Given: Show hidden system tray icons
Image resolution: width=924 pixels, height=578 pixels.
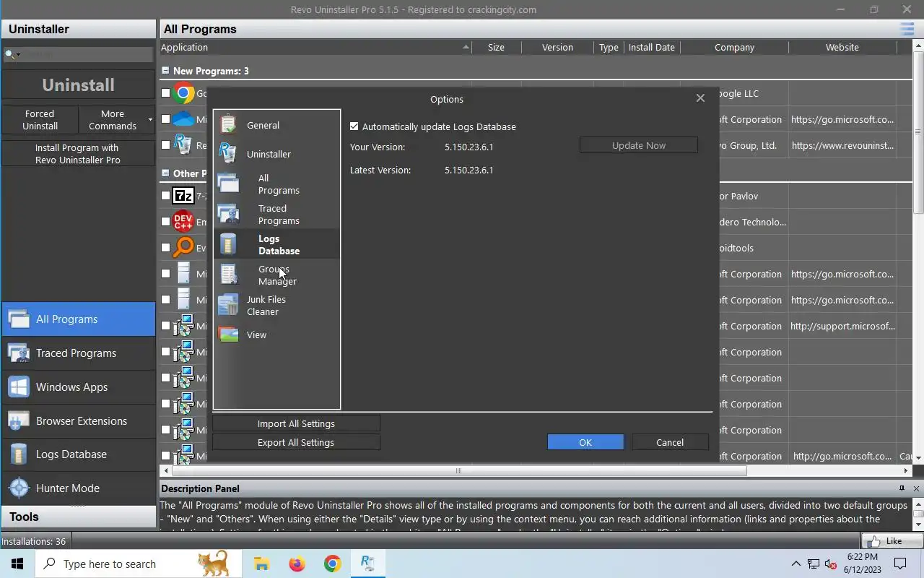Looking at the screenshot, I should point(796,564).
